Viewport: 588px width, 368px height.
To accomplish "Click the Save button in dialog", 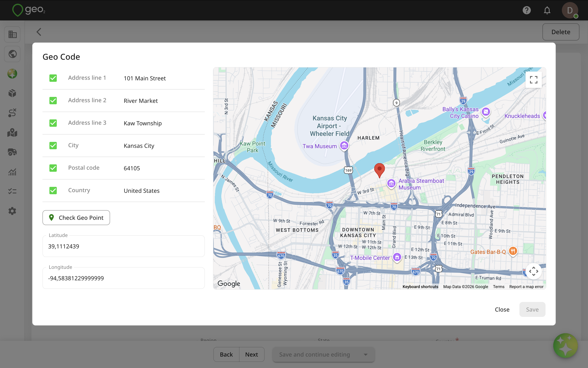I will (x=532, y=309).
